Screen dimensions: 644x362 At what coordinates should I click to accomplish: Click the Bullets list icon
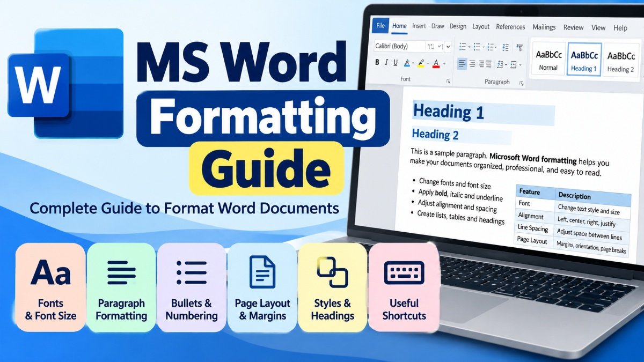click(462, 47)
